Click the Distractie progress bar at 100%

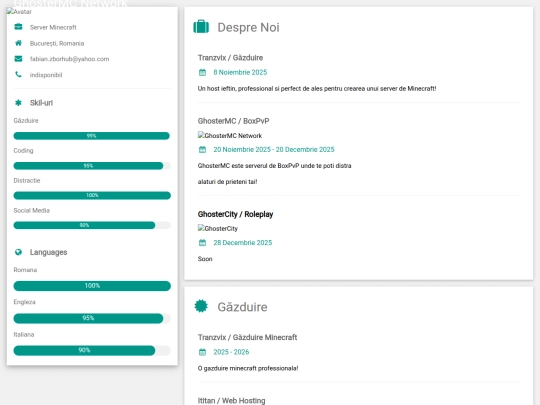(x=92, y=195)
